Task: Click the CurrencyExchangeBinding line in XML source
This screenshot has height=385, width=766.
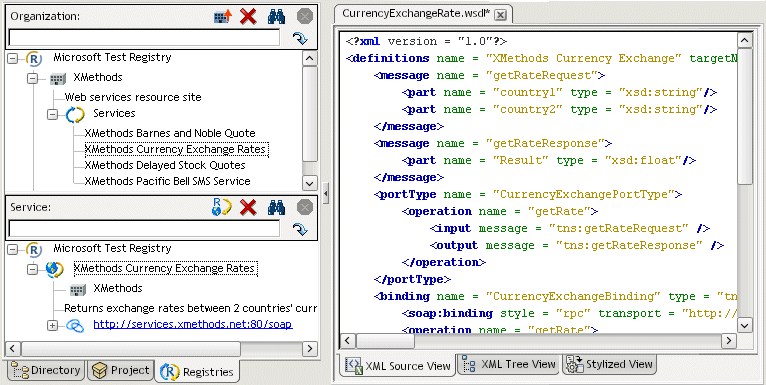Action: (x=555, y=297)
